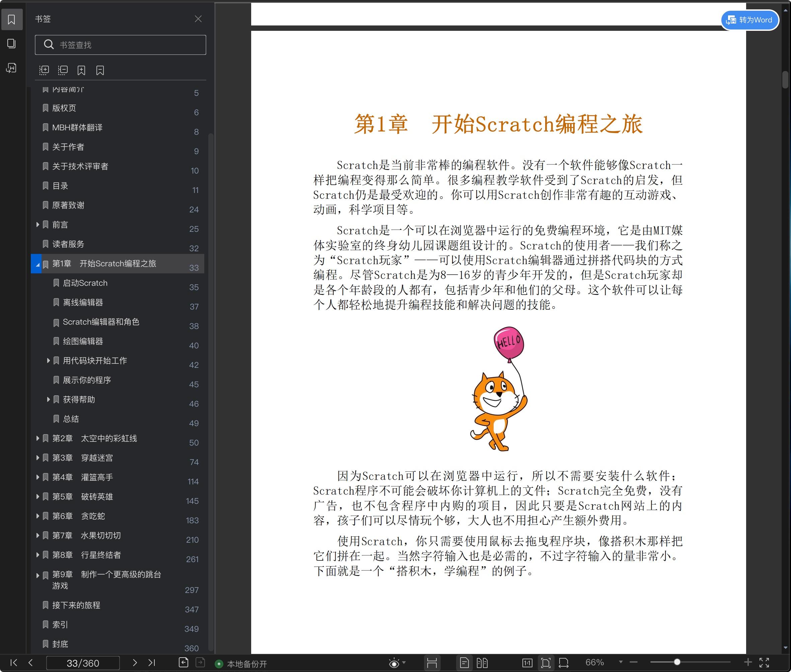Expand all bookmarks icon
The height and width of the screenshot is (672, 791).
click(x=44, y=70)
